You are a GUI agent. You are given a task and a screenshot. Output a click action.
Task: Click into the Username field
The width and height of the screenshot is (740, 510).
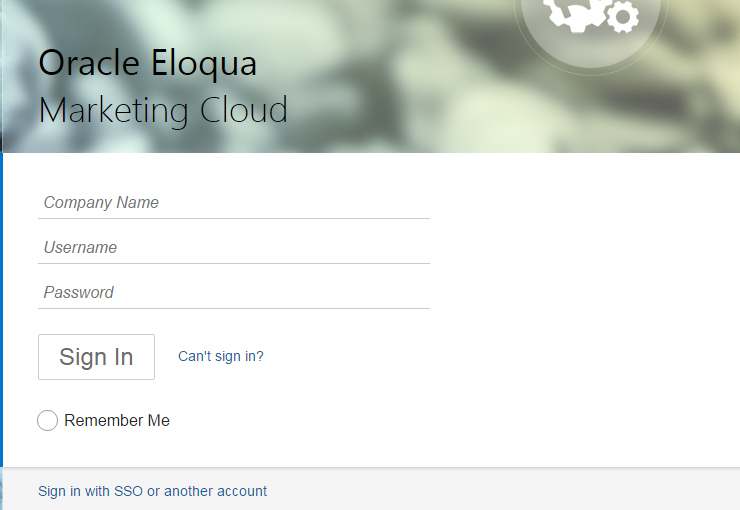234,248
